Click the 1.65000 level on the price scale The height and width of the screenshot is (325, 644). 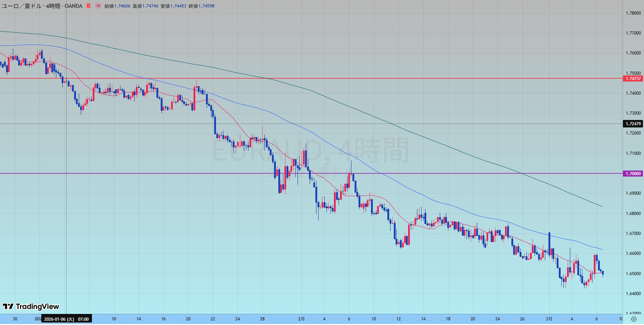pyautogui.click(x=633, y=274)
